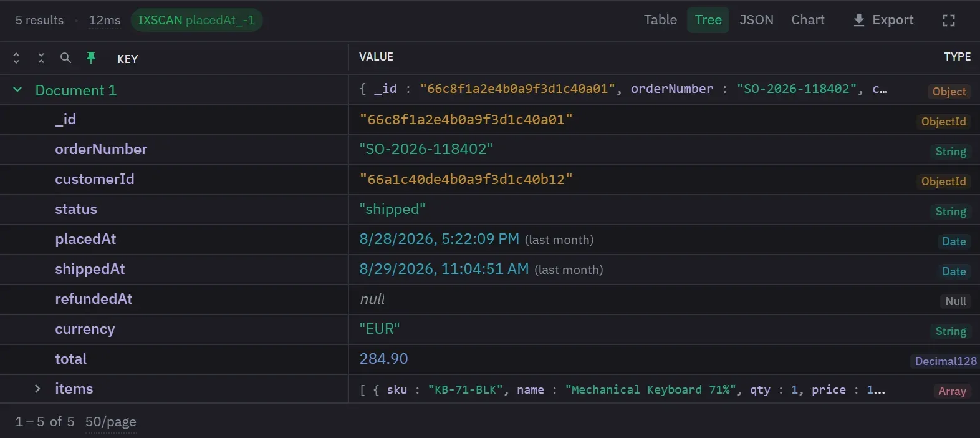Select the Document 1 tree row label
Image resolution: width=980 pixels, height=438 pixels.
coord(76,90)
